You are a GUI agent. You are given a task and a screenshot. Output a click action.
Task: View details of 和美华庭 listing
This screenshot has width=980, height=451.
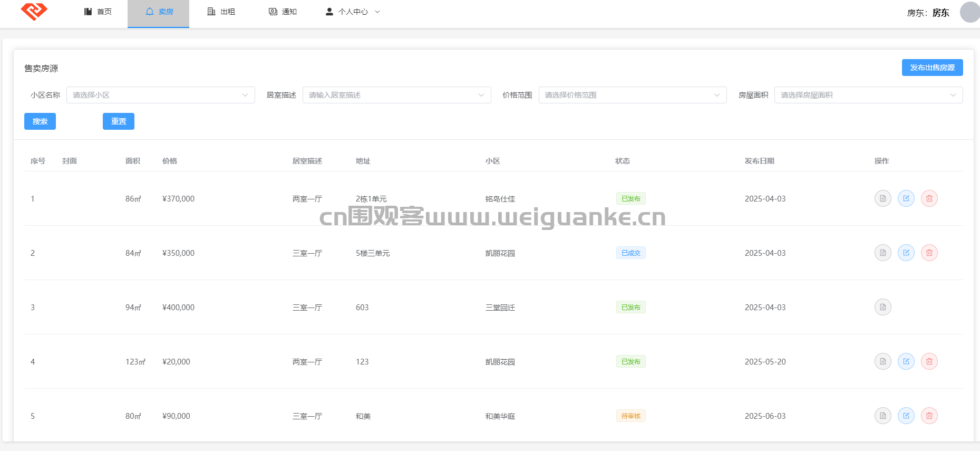883,416
